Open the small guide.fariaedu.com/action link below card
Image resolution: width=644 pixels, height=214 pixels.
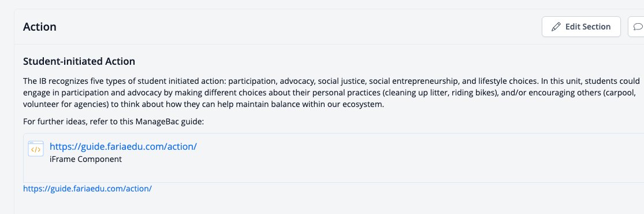click(x=87, y=189)
